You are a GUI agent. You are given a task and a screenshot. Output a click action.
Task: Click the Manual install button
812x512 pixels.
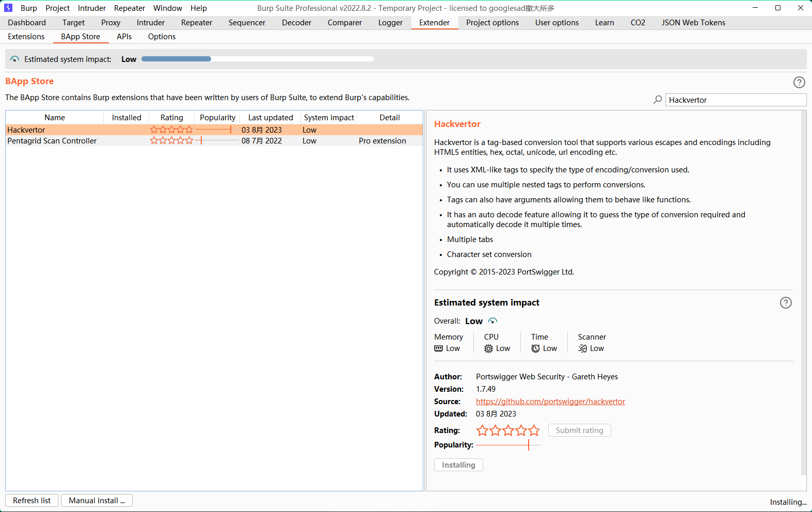tap(97, 501)
